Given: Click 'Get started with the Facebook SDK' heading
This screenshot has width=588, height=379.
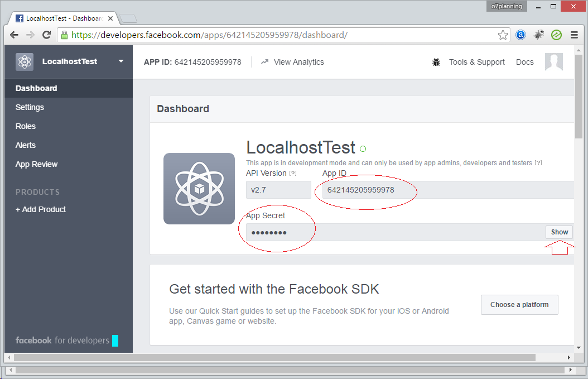Looking at the screenshot, I should pyautogui.click(x=274, y=289).
